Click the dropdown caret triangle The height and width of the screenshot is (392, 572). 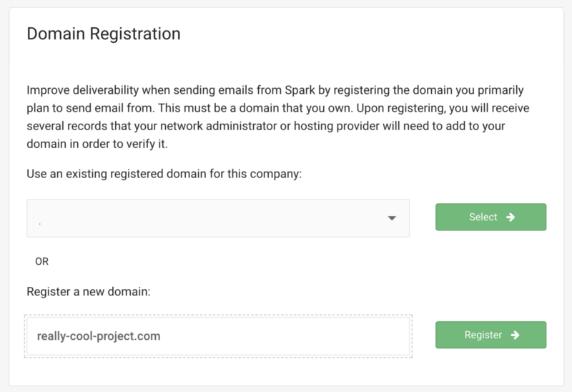[391, 218]
